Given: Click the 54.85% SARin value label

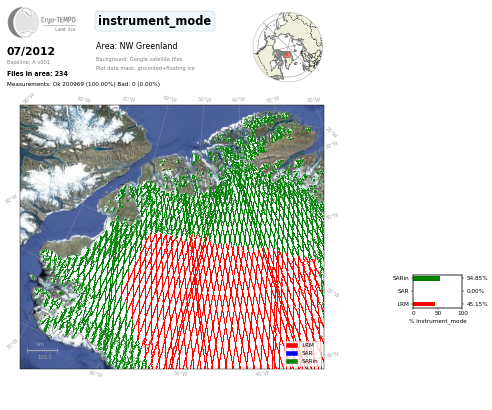Looking at the screenshot, I should [x=477, y=278].
